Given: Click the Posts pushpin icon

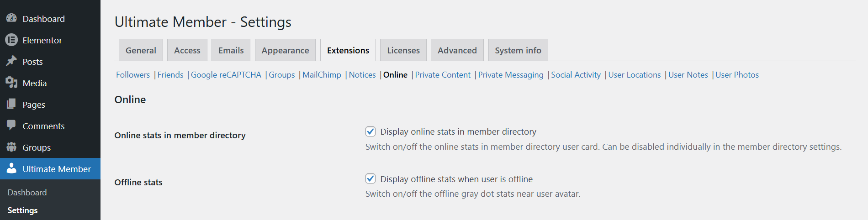Looking at the screenshot, I should (x=11, y=61).
